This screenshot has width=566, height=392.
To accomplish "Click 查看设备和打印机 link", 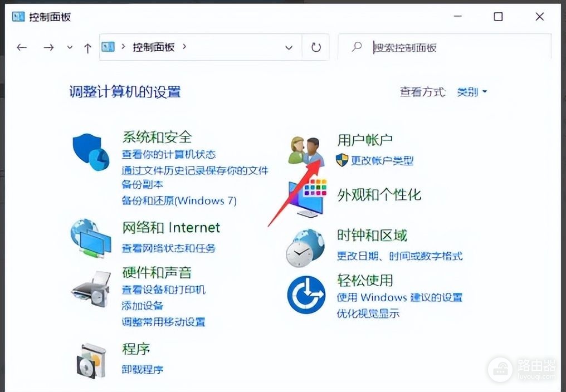I will click(164, 290).
